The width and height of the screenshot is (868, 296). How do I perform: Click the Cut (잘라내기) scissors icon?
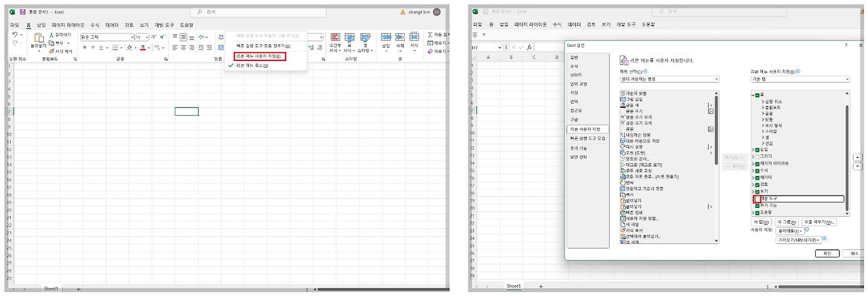click(x=51, y=35)
